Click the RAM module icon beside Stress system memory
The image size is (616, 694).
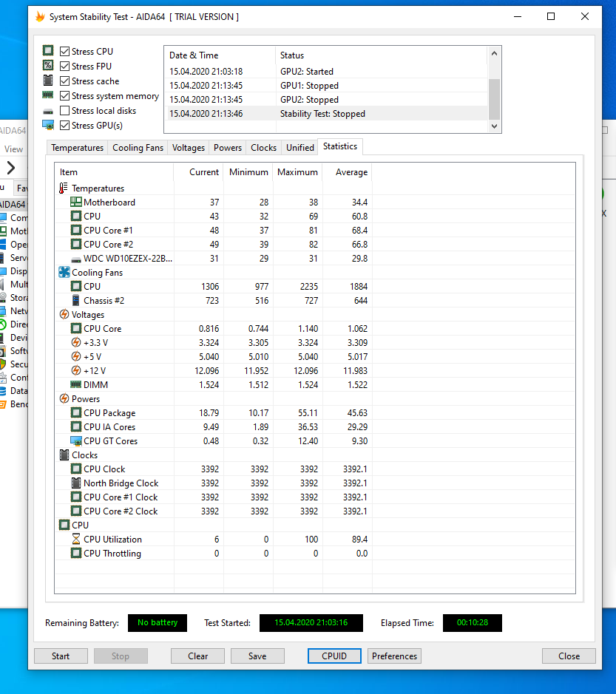[x=48, y=95]
